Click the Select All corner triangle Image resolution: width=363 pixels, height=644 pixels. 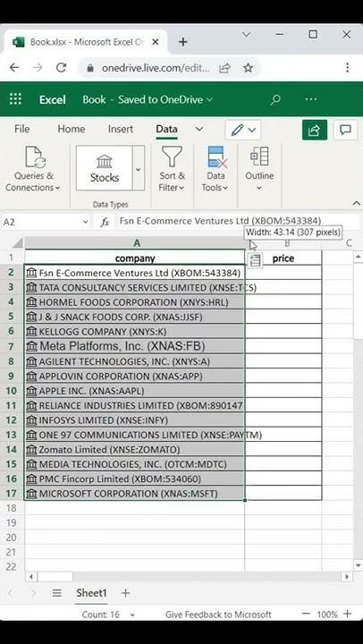17,243
